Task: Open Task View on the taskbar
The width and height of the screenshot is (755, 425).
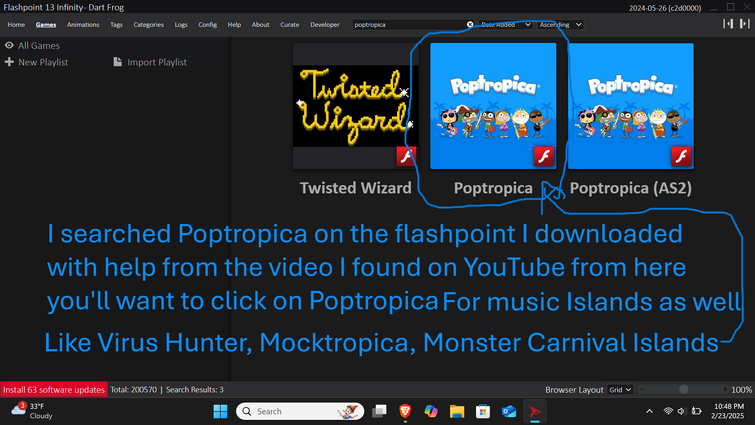Action: [379, 412]
